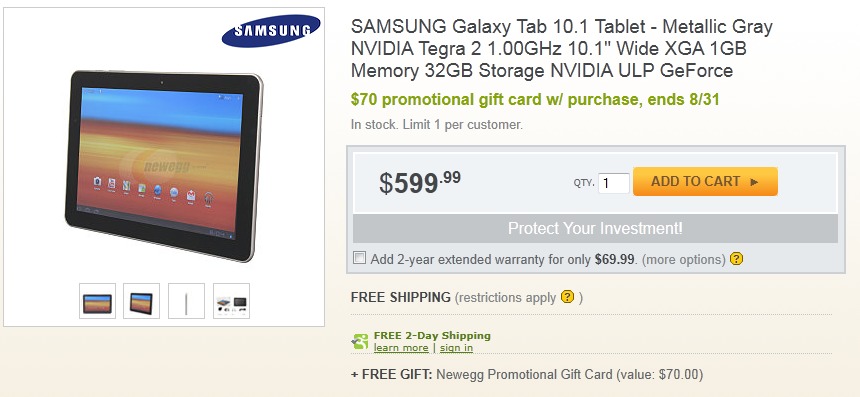Follow the 'learn more' shipping link
860x397 pixels.
point(401,348)
